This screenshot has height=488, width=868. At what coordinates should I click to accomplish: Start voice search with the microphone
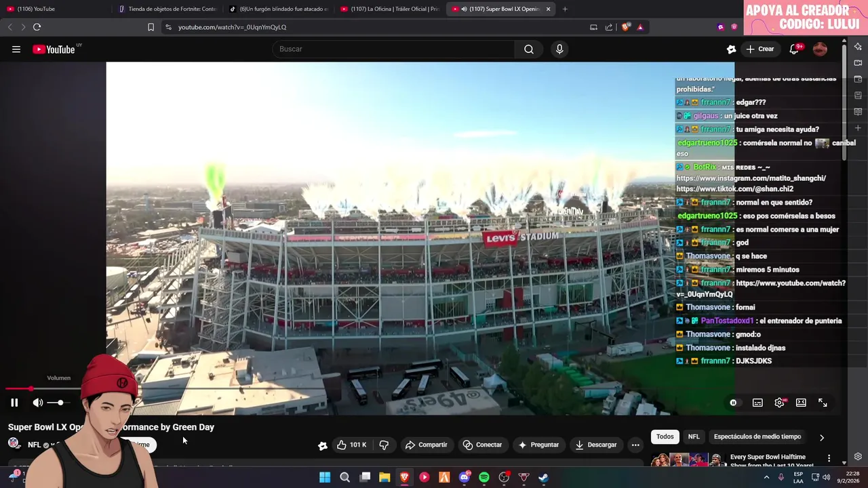tap(559, 49)
